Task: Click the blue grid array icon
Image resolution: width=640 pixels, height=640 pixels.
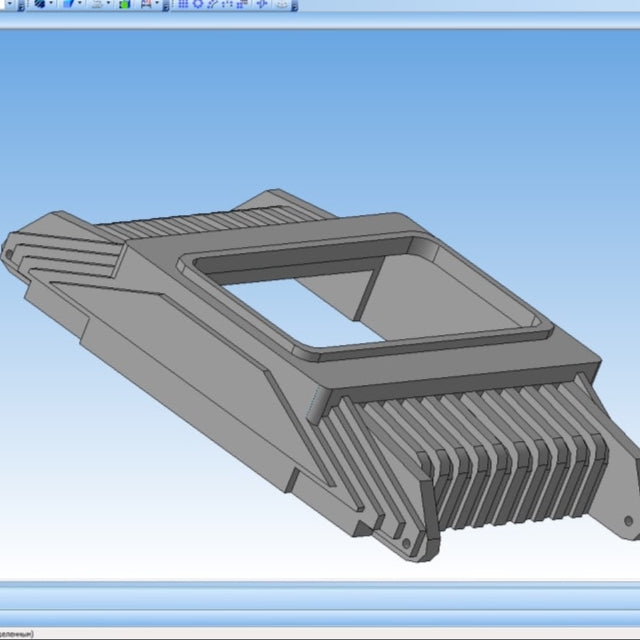Action: click(x=183, y=4)
